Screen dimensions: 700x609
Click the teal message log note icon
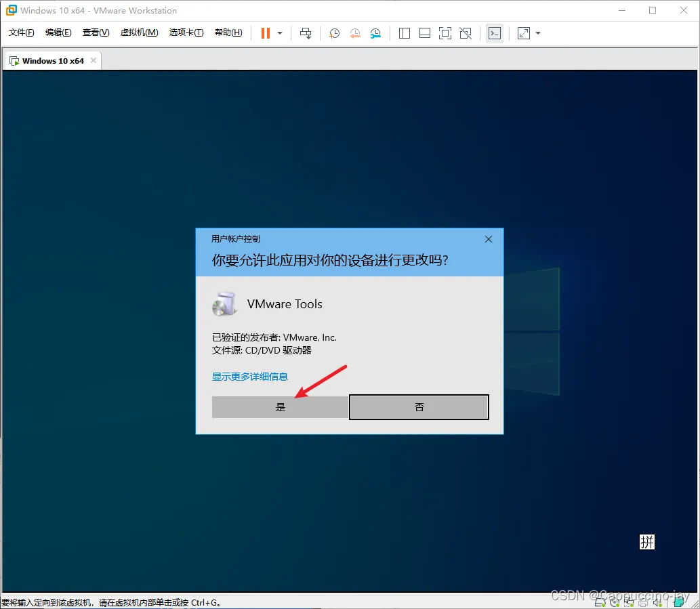(679, 602)
